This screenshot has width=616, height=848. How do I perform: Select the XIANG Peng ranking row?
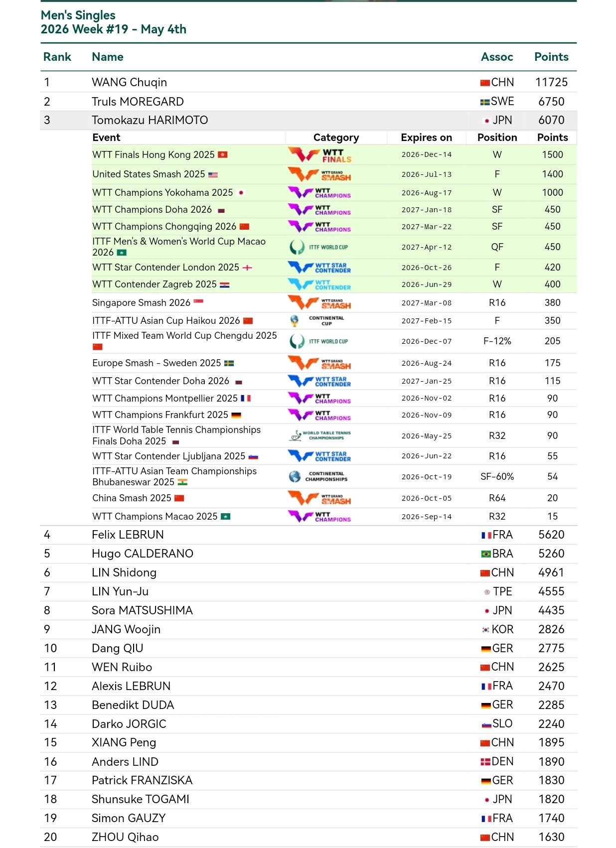point(308,743)
